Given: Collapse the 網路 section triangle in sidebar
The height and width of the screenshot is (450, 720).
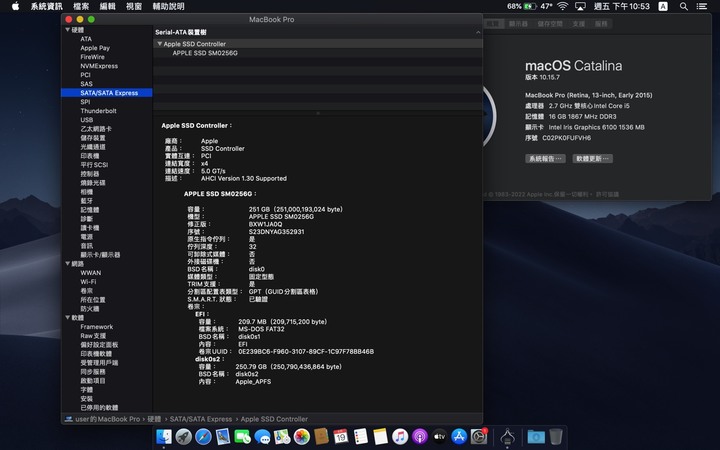Looking at the screenshot, I should click(x=68, y=264).
